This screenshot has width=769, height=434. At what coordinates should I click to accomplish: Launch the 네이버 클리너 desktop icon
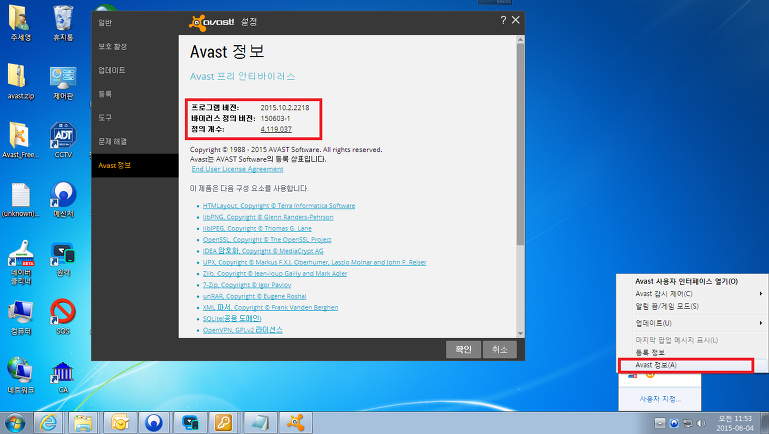pyautogui.click(x=20, y=262)
